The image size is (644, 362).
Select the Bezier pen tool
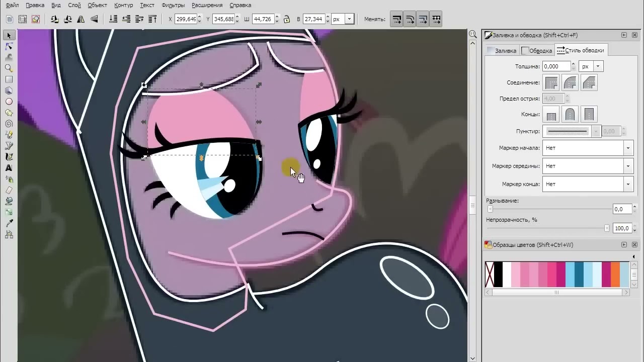[9, 146]
